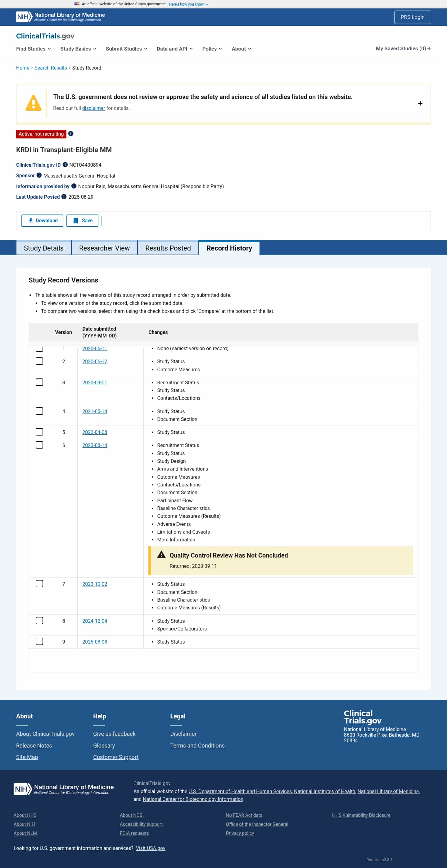The height and width of the screenshot is (868, 447).
Task: Open the Glossary link
Action: pos(104,745)
